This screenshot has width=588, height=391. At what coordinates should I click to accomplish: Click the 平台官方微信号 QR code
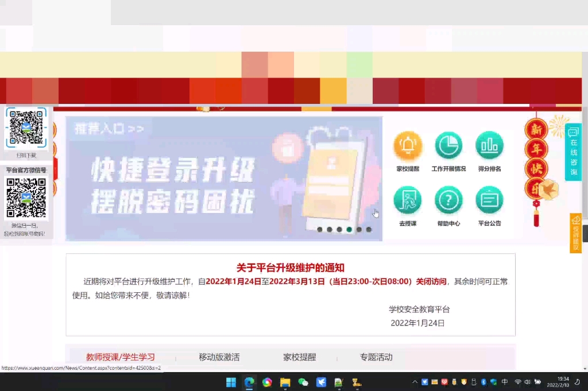pos(26,198)
